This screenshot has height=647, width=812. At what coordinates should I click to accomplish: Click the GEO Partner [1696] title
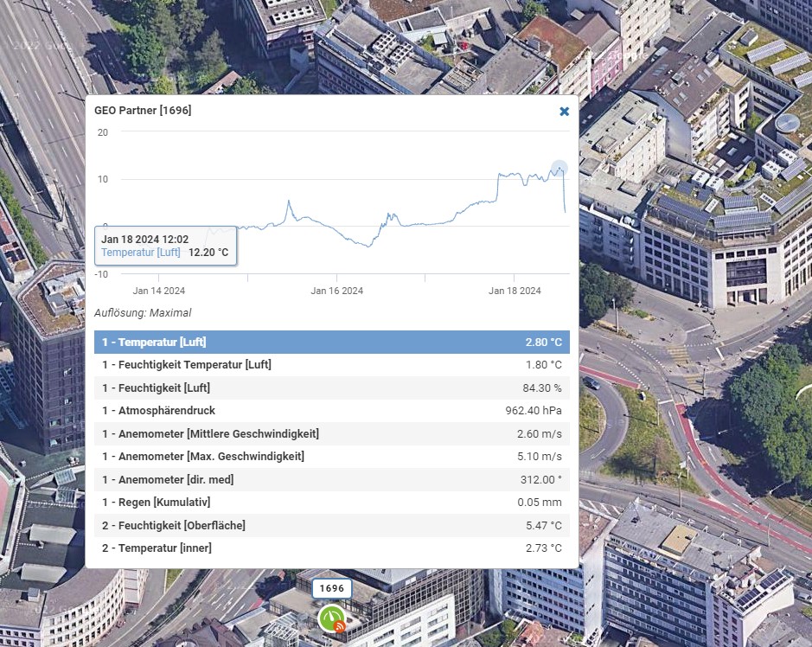click(143, 111)
